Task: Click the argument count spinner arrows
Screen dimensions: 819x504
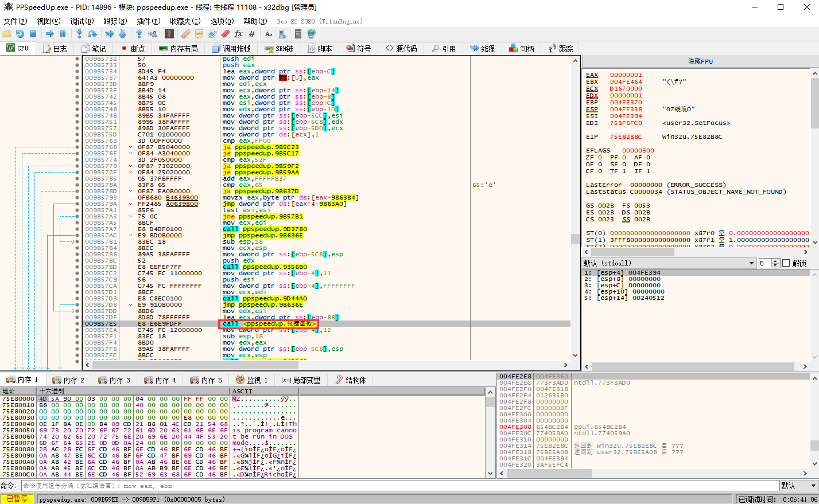Action: point(775,263)
